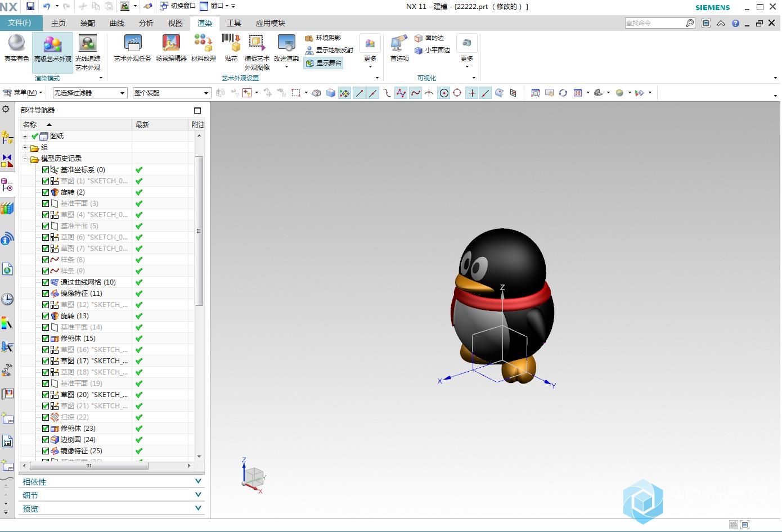
Task: Open the help question mark icon
Action: (x=735, y=23)
